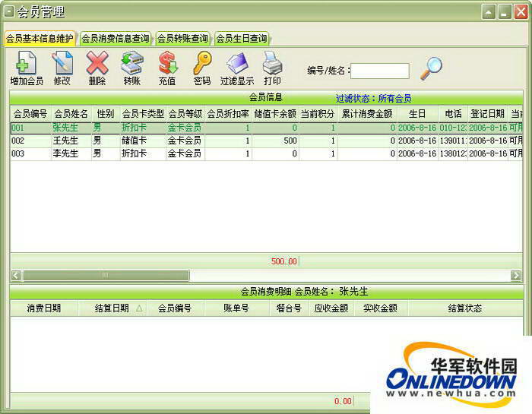Select the 会员生日查询 tab
The image size is (532, 414).
[x=241, y=38]
